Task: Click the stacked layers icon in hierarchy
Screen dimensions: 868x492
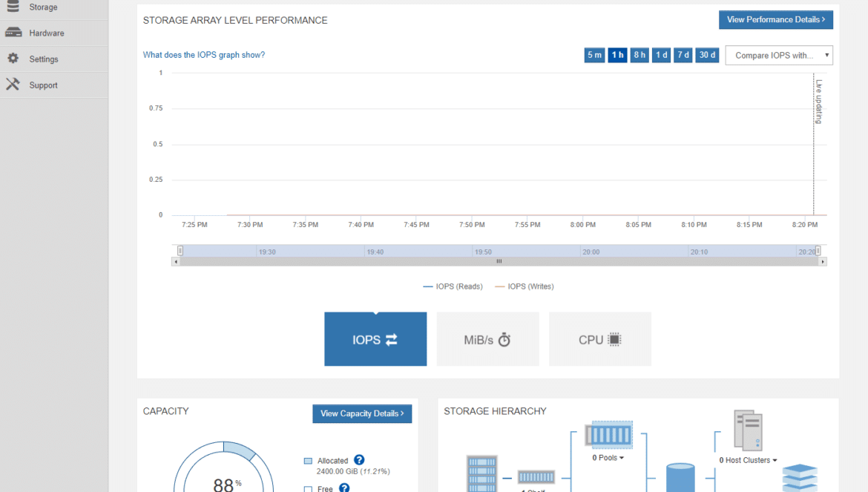Action: pyautogui.click(x=800, y=478)
